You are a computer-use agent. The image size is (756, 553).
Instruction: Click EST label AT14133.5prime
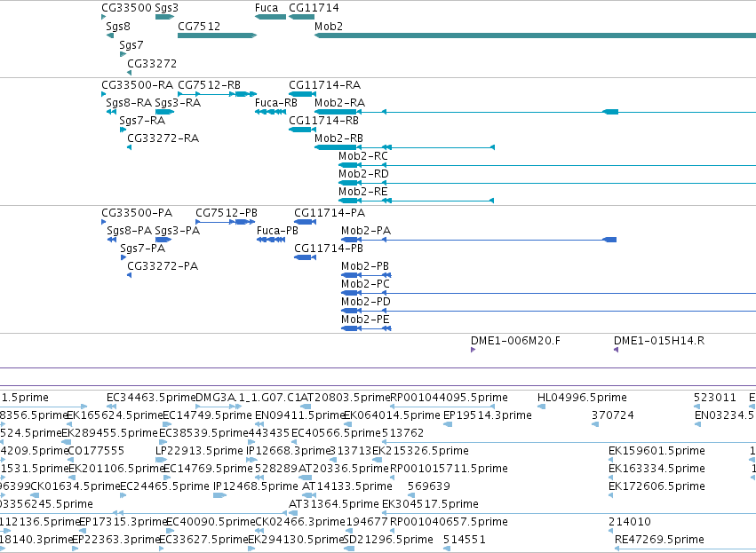[347, 486]
